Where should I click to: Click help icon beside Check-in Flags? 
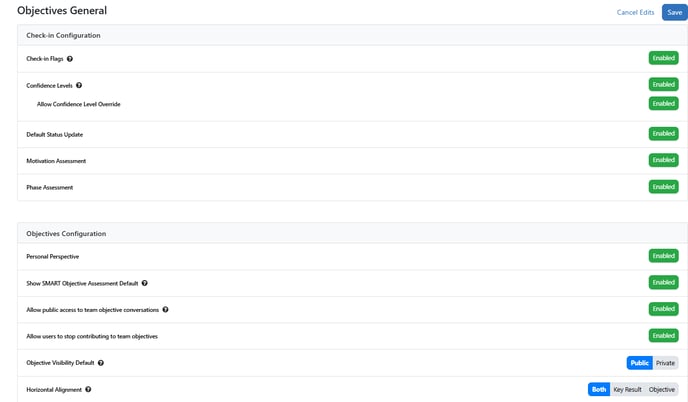coord(70,59)
